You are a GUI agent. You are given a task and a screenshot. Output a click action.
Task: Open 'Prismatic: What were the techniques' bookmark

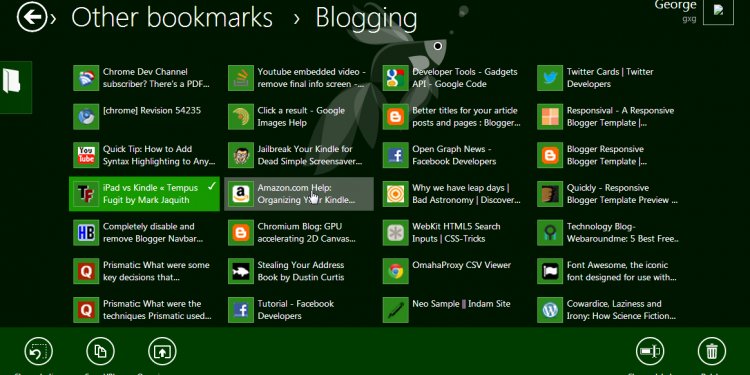(144, 310)
